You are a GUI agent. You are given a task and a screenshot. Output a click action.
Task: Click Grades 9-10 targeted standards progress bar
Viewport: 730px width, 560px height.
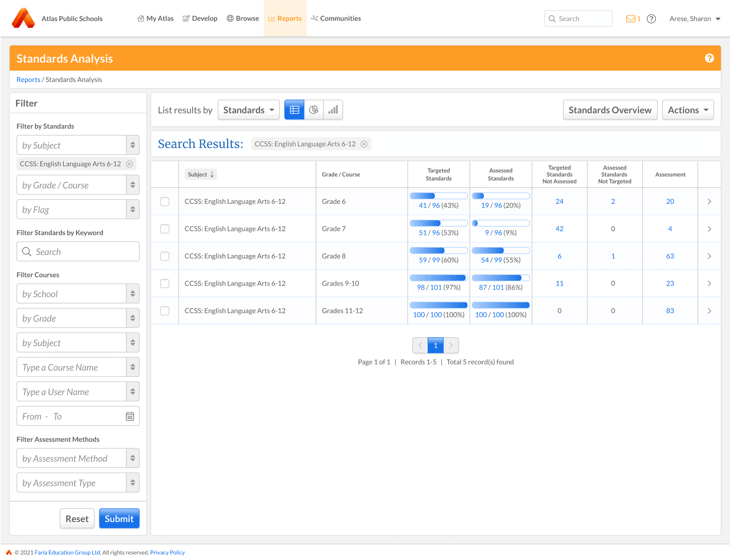(438, 278)
